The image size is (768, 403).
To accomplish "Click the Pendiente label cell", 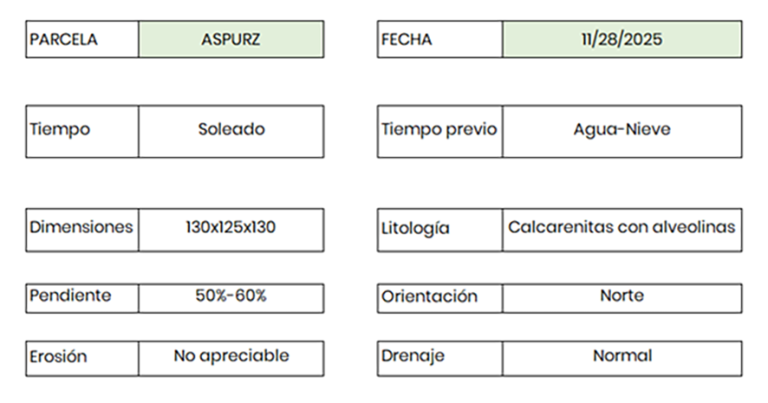I will (82, 298).
